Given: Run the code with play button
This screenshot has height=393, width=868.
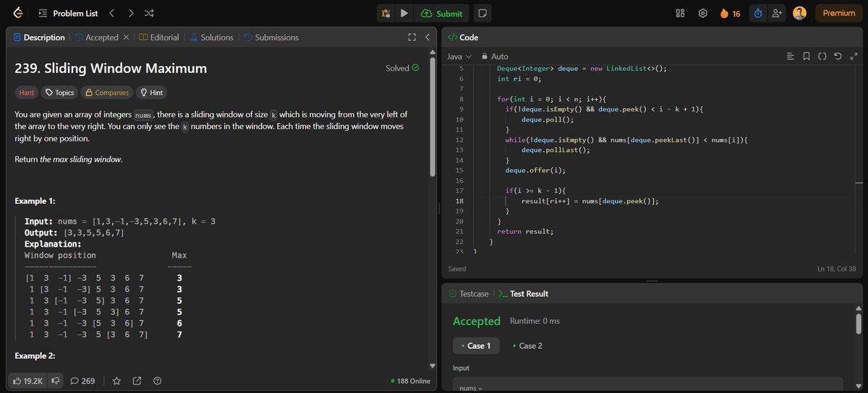Looking at the screenshot, I should [404, 13].
